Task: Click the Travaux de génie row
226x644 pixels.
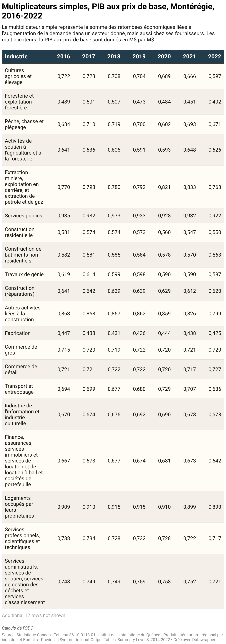Action: click(113, 274)
